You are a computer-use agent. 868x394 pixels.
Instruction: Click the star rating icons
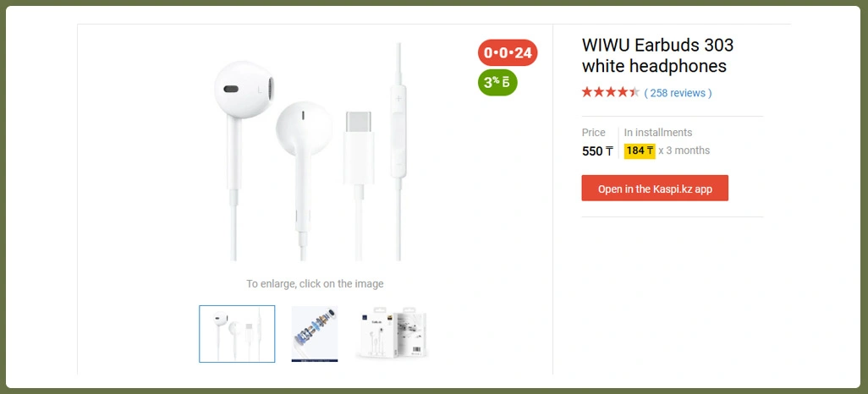(x=611, y=92)
